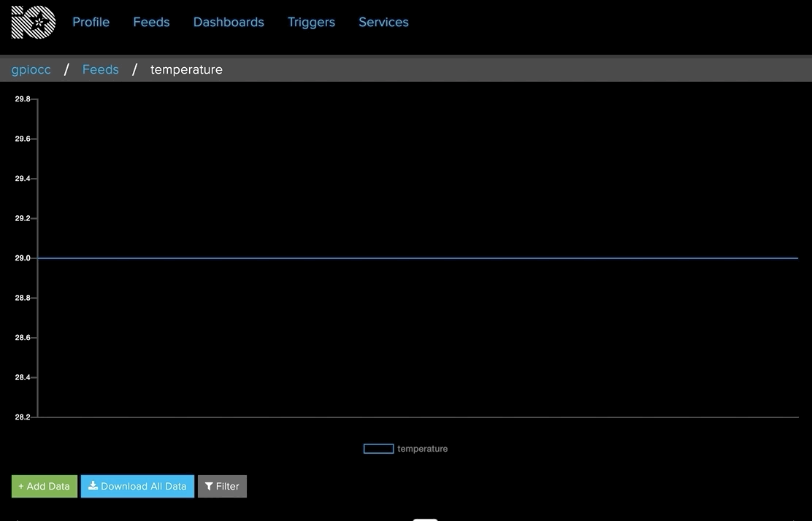Select Triggers in the top menu
Image resolution: width=812 pixels, height=521 pixels.
311,22
